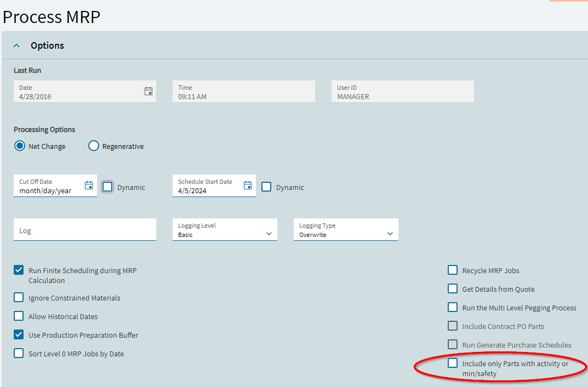
Task: Enable Dynamic for Schedule Start Date
Action: pos(266,187)
